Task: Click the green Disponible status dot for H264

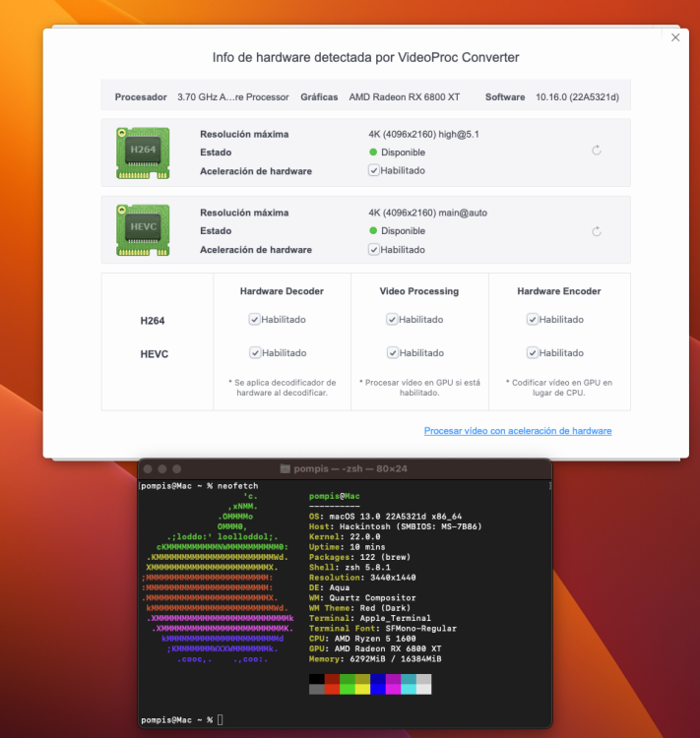Action: pos(373,152)
